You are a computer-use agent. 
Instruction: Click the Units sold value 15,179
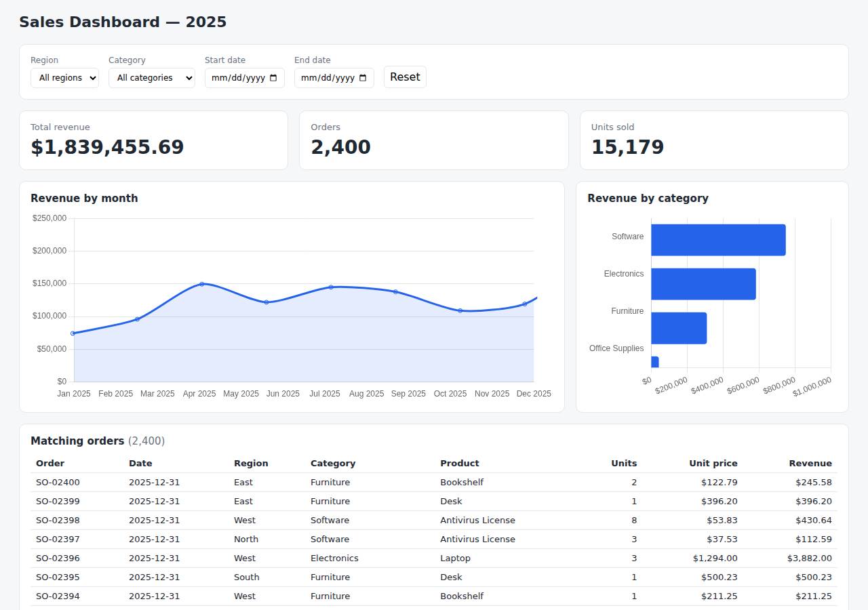627,147
